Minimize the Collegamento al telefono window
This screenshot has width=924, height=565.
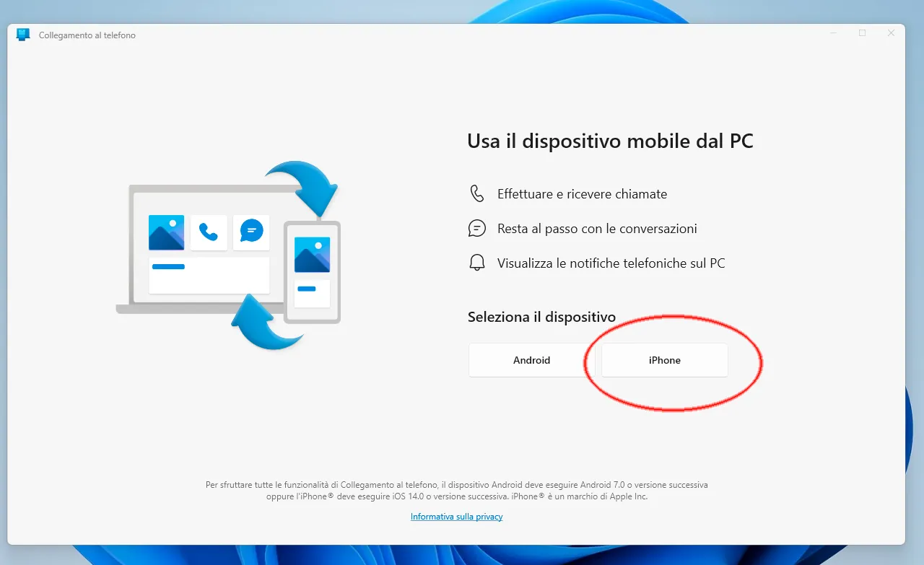tap(832, 33)
